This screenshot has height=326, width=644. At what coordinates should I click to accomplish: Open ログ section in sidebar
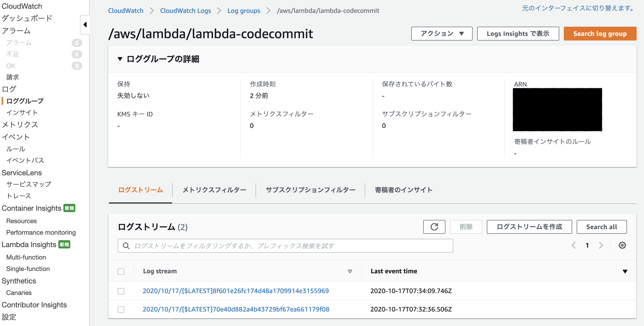tap(9, 89)
